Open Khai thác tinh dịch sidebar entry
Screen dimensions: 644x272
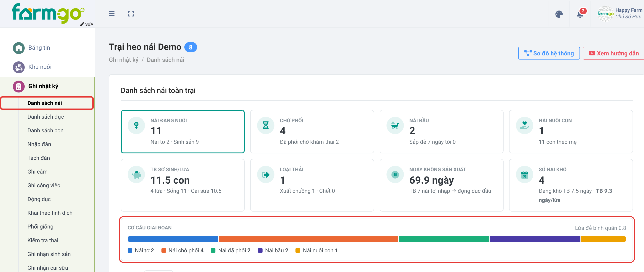[50, 213]
